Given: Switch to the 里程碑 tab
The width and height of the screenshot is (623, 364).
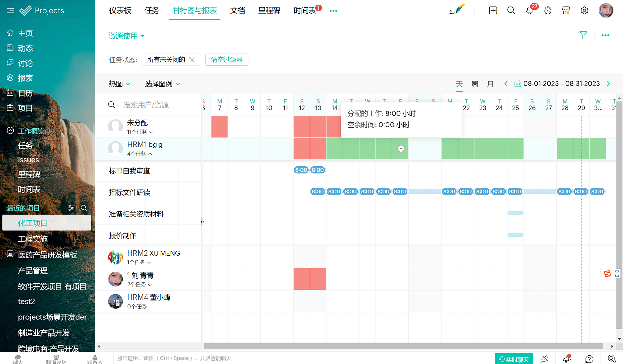Looking at the screenshot, I should [269, 11].
